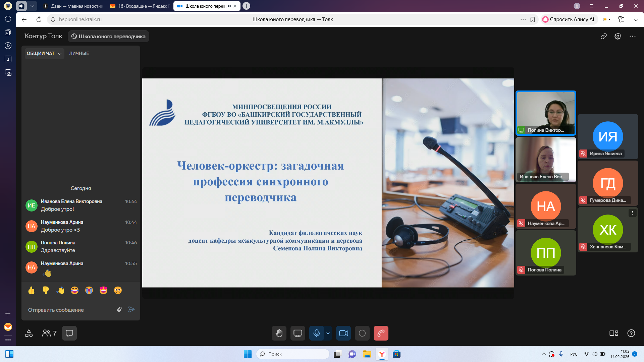Open more options three-dot menu in header
The height and width of the screenshot is (362, 644).
[633, 36]
